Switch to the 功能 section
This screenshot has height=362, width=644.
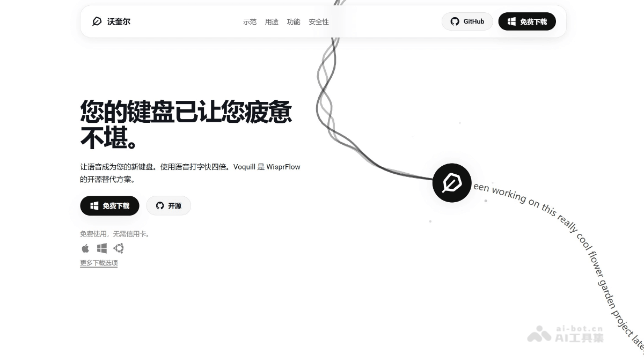click(x=293, y=22)
